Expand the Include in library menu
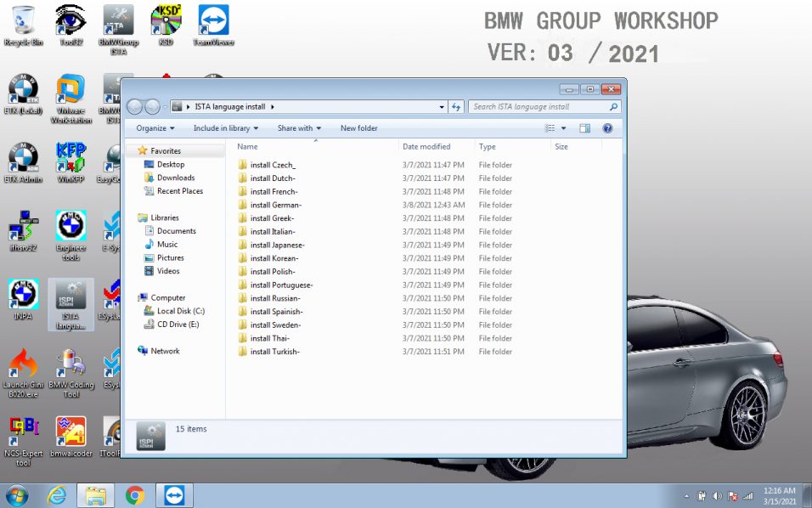 coord(226,128)
